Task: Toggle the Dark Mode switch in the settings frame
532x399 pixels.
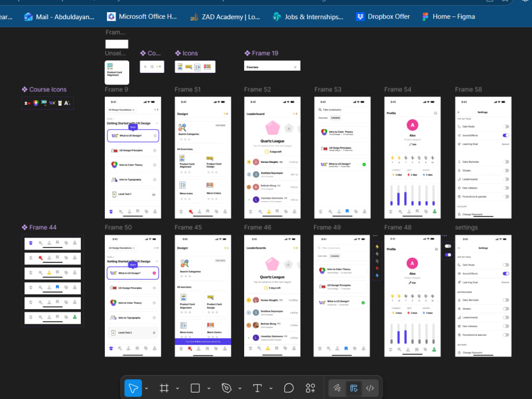Action: (x=506, y=264)
